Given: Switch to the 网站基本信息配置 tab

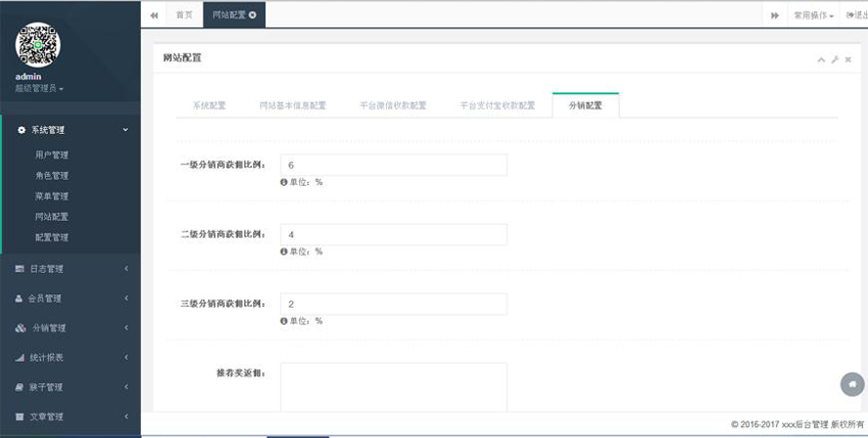Looking at the screenshot, I should pyautogui.click(x=293, y=106).
